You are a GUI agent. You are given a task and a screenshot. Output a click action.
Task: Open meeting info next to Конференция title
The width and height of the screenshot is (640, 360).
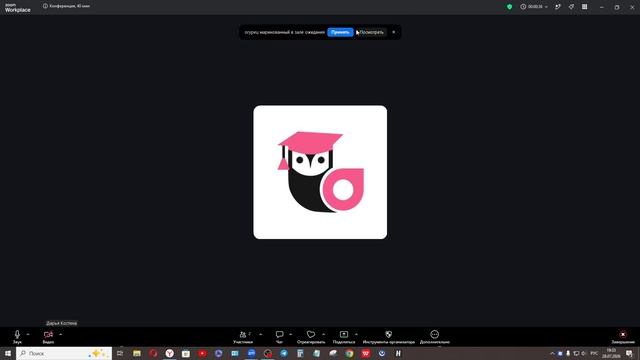click(45, 6)
